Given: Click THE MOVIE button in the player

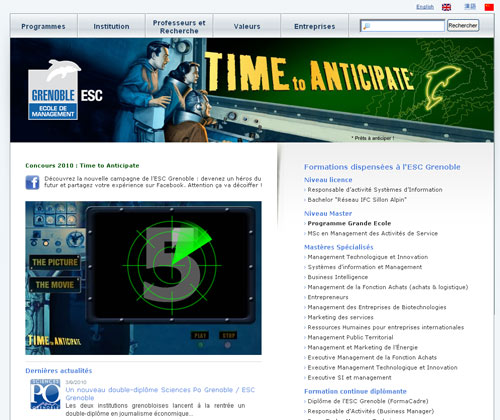Looking at the screenshot, I should 55,285.
